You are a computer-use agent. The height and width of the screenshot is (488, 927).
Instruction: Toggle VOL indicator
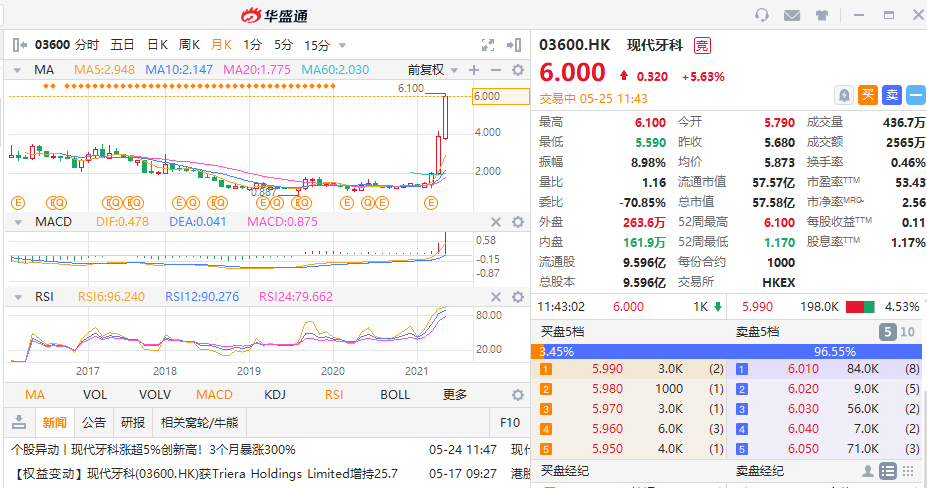tap(95, 395)
